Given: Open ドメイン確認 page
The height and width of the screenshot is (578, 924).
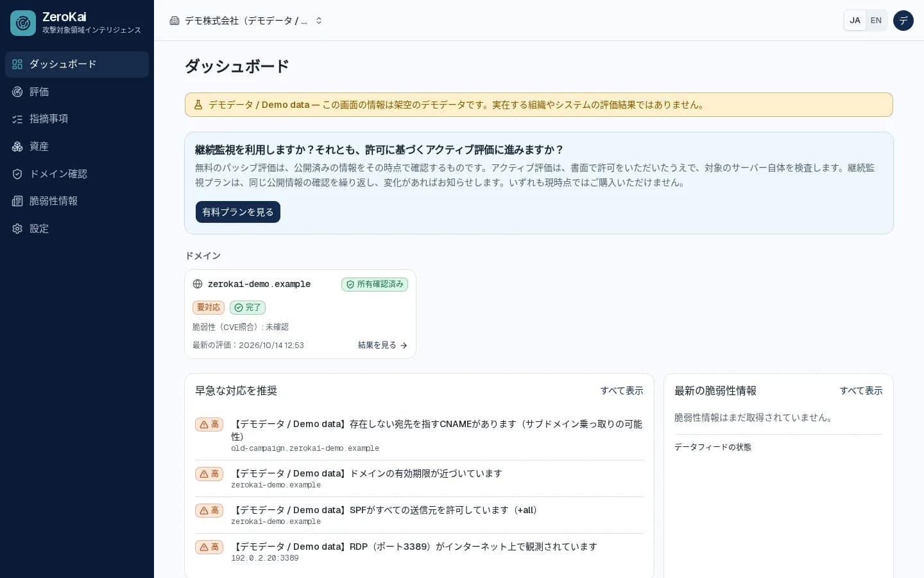Looking at the screenshot, I should 77,174.
